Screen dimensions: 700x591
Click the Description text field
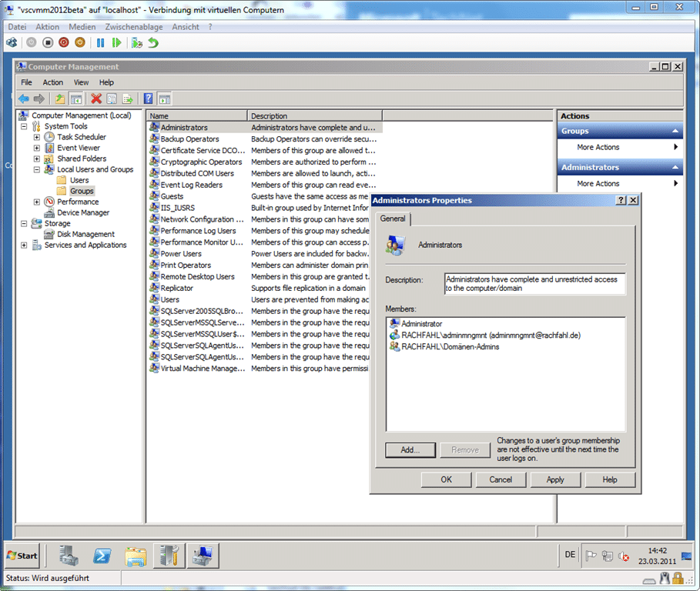tap(535, 284)
